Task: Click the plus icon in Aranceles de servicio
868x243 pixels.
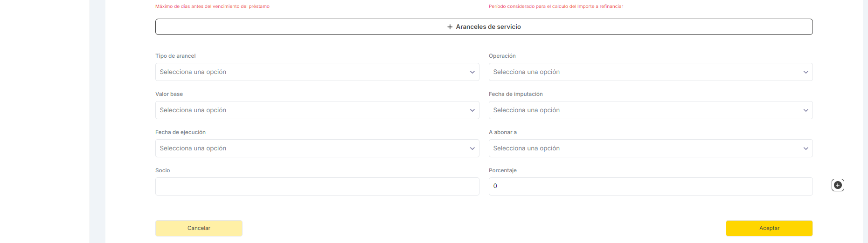Action: [450, 27]
